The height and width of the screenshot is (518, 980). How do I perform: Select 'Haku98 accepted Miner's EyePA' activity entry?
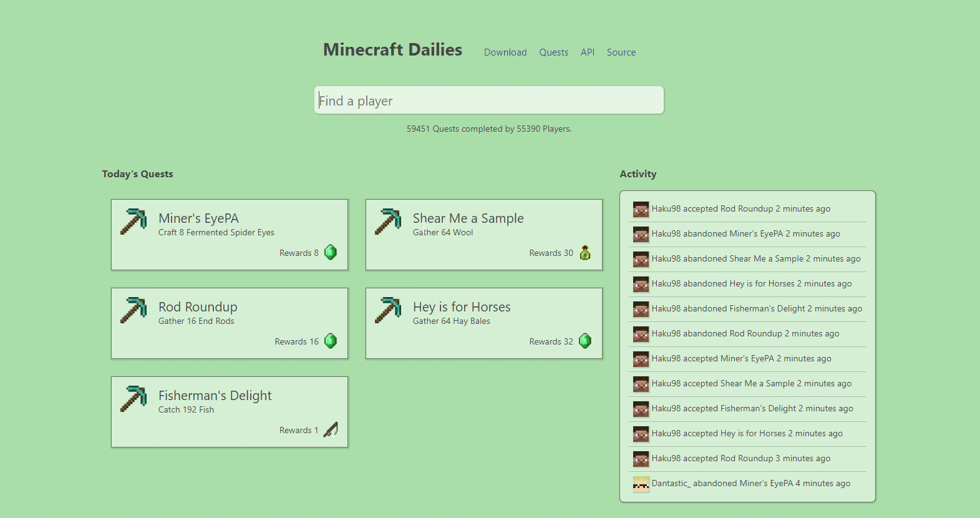[x=748, y=359]
